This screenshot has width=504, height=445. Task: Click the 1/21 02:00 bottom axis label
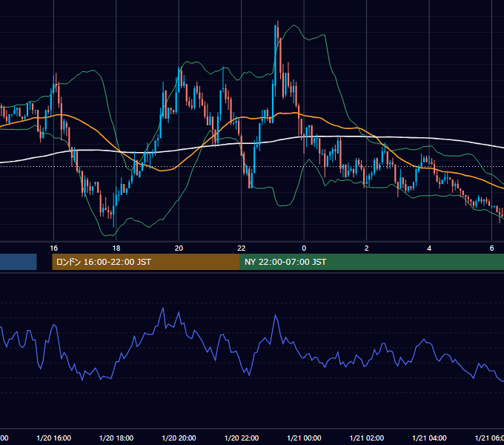pyautogui.click(x=366, y=438)
